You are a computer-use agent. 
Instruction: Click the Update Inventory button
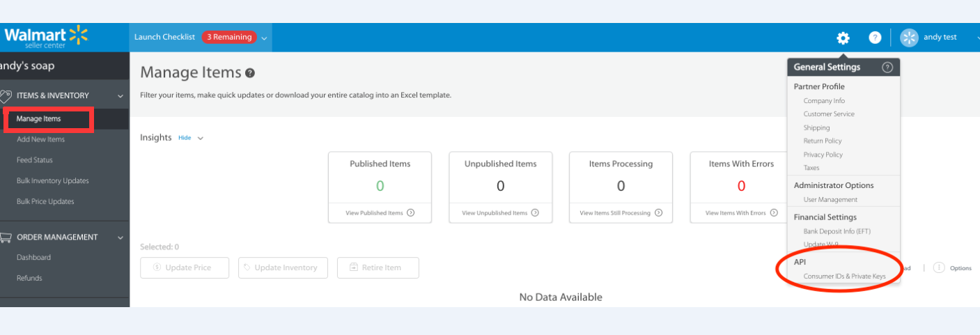pyautogui.click(x=283, y=267)
